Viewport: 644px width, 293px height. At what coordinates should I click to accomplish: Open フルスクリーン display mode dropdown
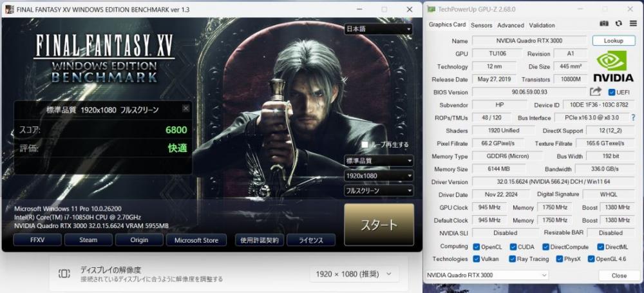click(379, 191)
